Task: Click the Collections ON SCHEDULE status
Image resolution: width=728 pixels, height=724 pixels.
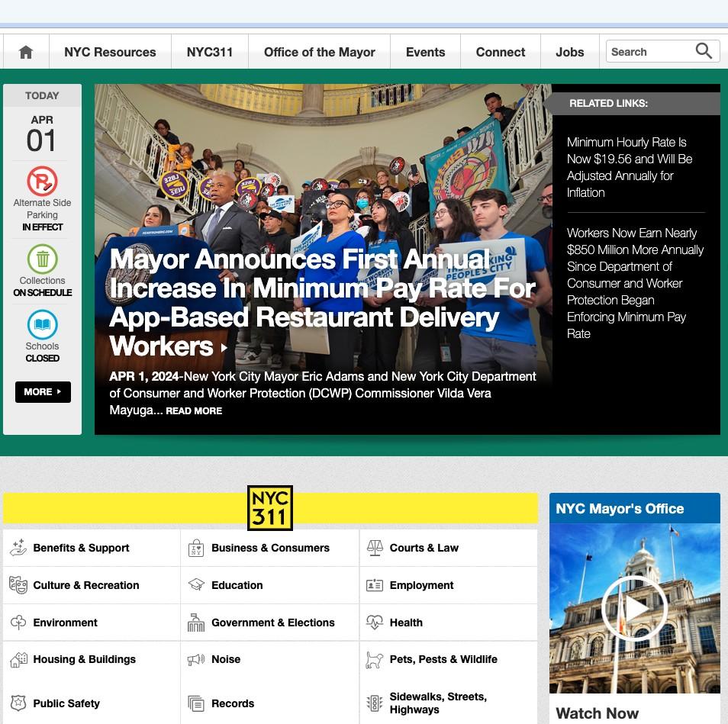Action: 42,292
